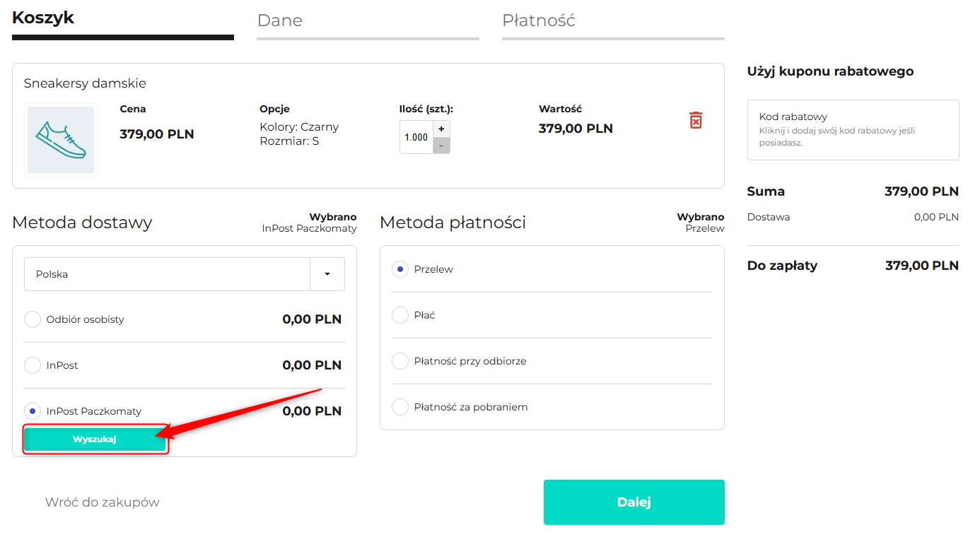Select InPost courier delivery option
The image size is (980, 539).
pos(33,365)
